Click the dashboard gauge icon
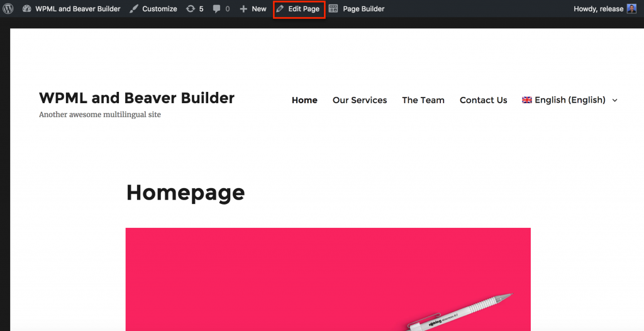This screenshot has width=644, height=331. tap(26, 9)
